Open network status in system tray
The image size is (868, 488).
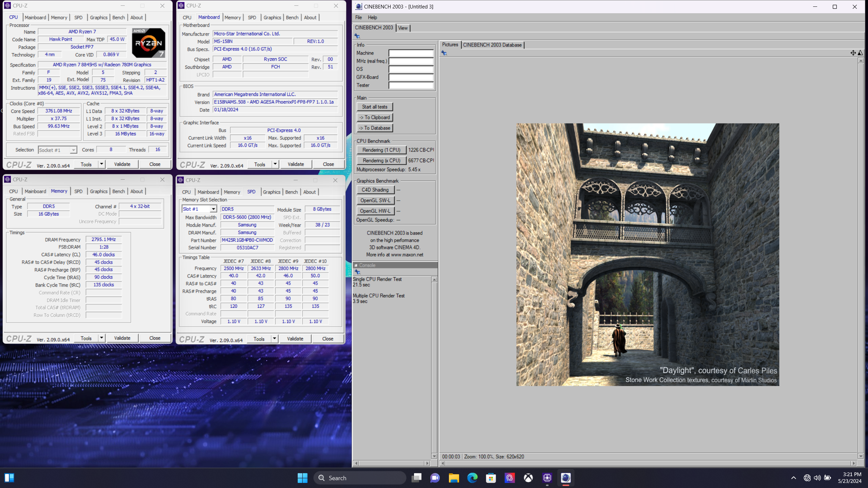pos(807,478)
